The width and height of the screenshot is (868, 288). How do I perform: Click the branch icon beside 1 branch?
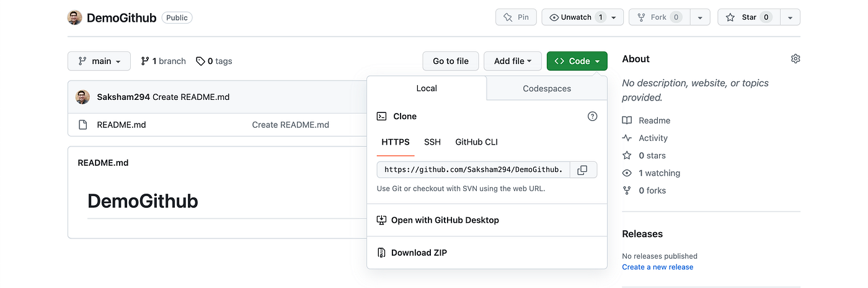[145, 61]
